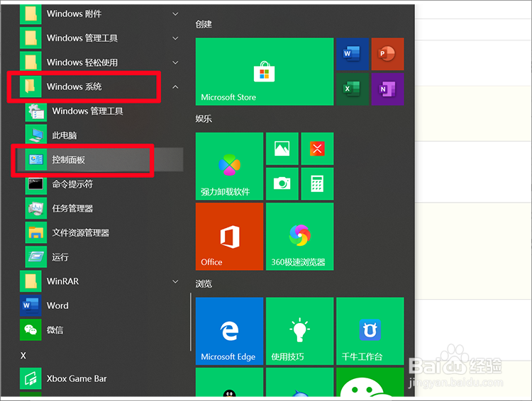Open the Microsoft Edge tile
The width and height of the screenshot is (532, 401).
coord(229,331)
